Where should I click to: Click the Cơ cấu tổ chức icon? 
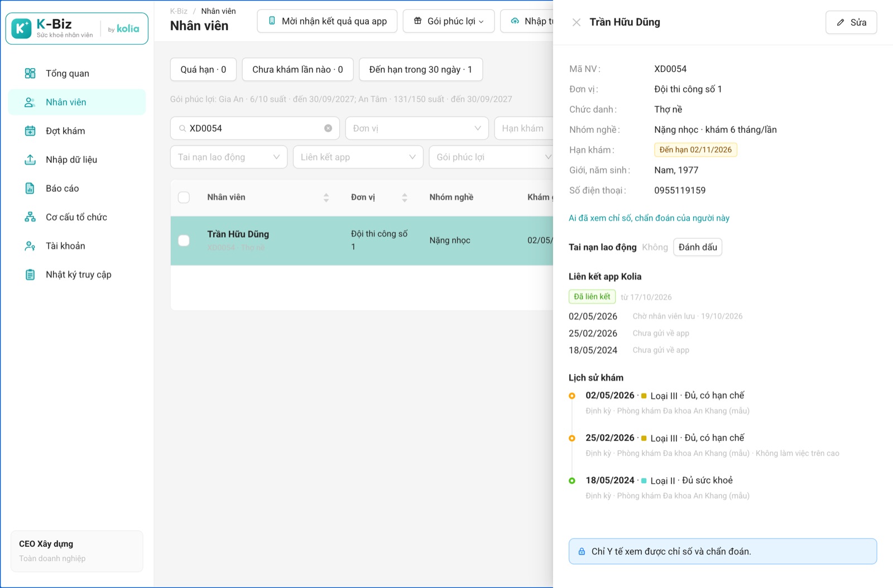click(30, 217)
